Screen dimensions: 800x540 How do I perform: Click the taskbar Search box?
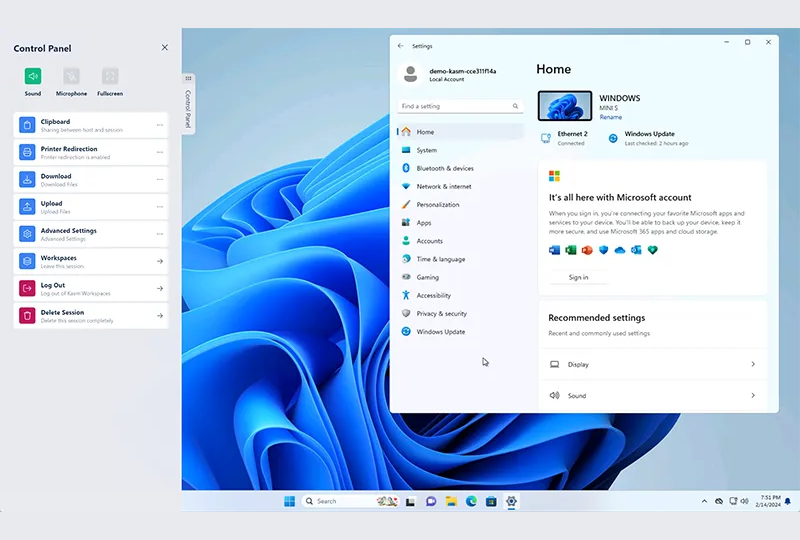(x=351, y=501)
